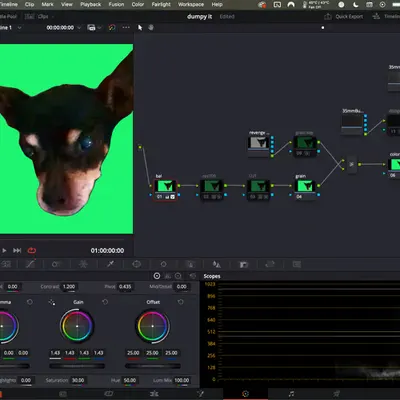Click the skip to next clip button
Screen dimensions: 400x400
click(17, 250)
